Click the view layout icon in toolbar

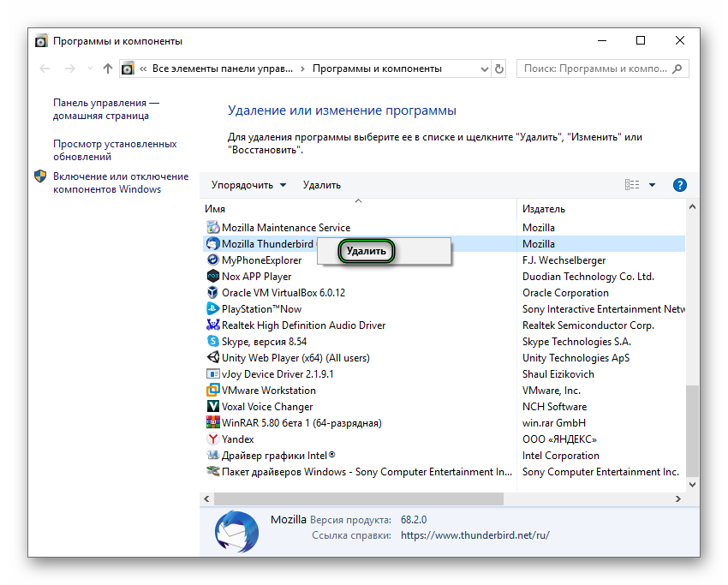click(x=632, y=185)
